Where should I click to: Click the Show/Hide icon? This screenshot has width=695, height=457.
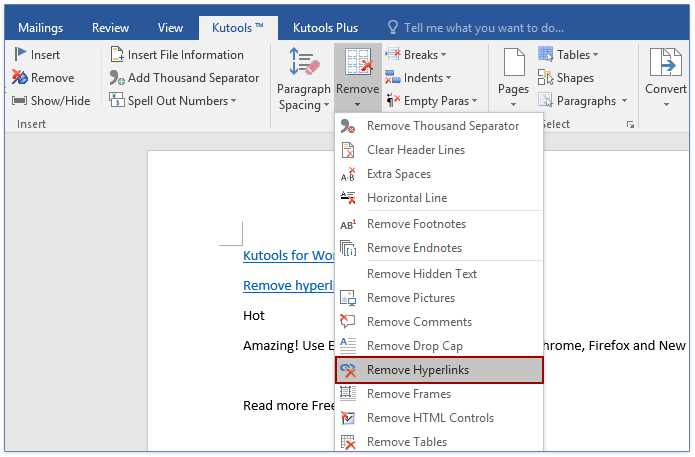tap(20, 101)
